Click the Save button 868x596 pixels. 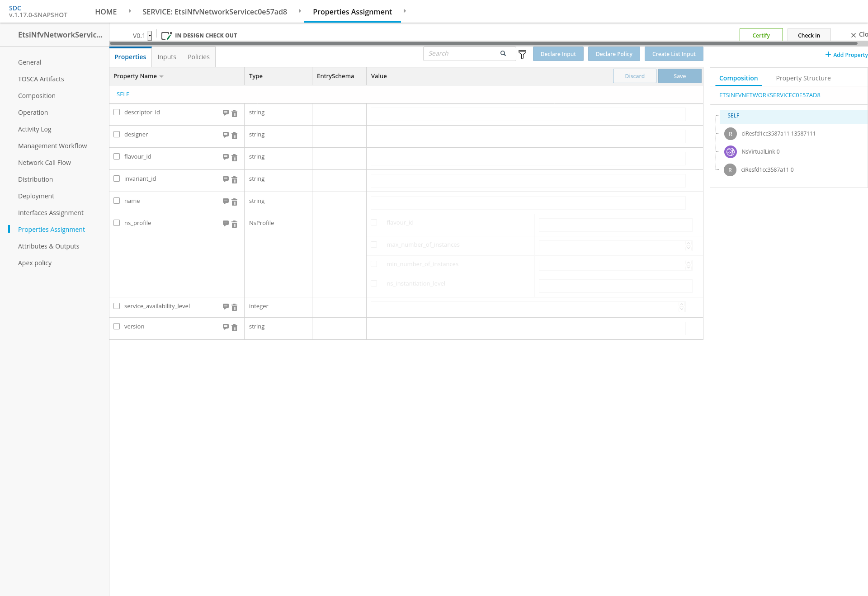(680, 76)
